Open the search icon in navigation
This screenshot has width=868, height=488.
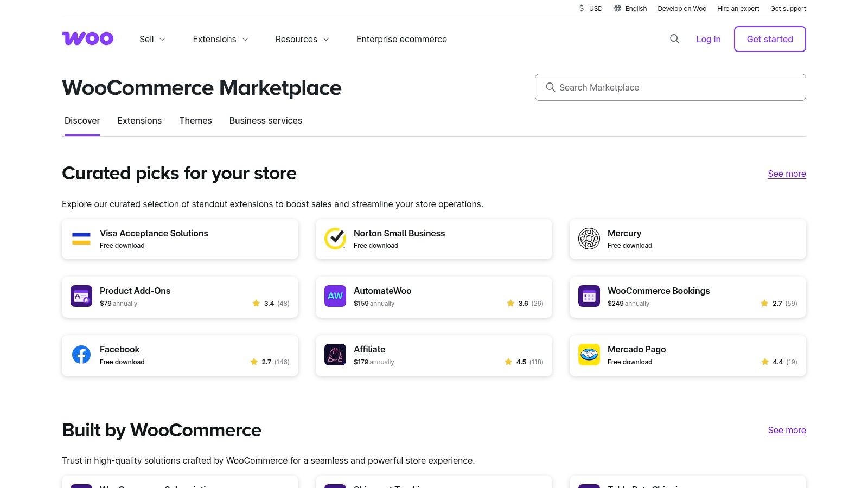click(x=674, y=39)
